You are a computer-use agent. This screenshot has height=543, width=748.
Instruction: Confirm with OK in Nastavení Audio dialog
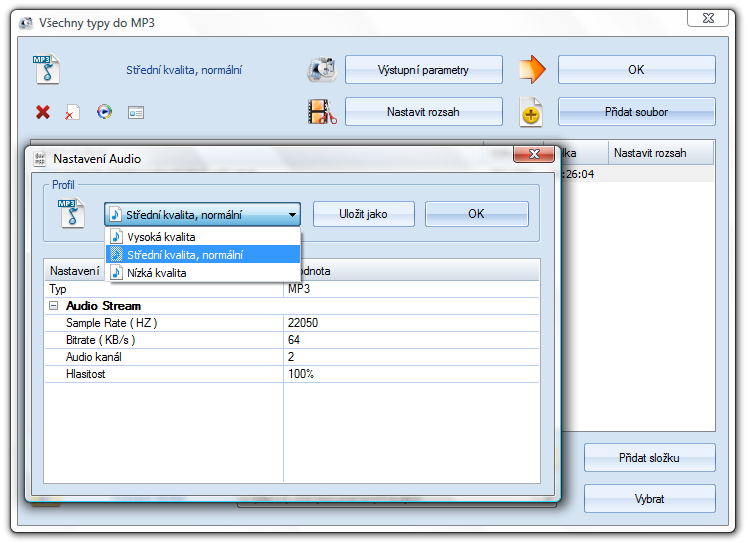click(x=477, y=214)
